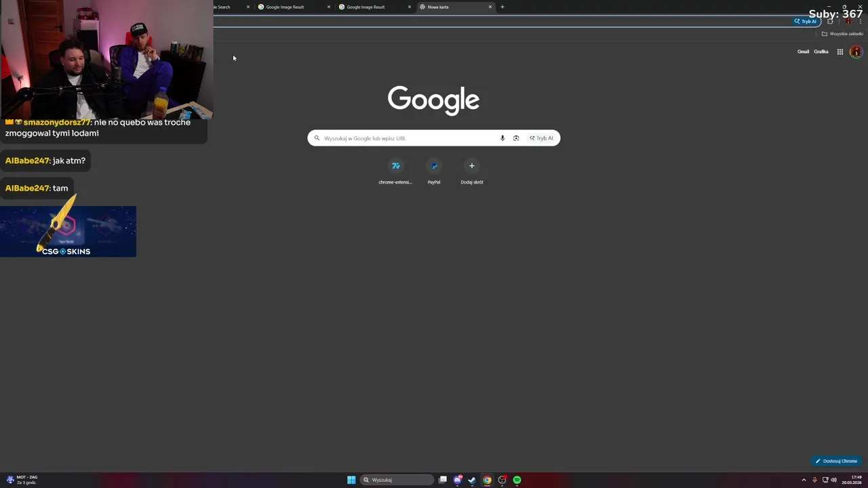Open the Chrome extensions puzzle icon

tap(830, 21)
